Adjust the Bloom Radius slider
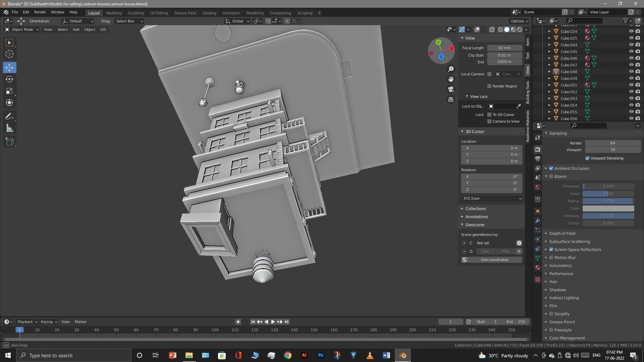 coord(608,201)
